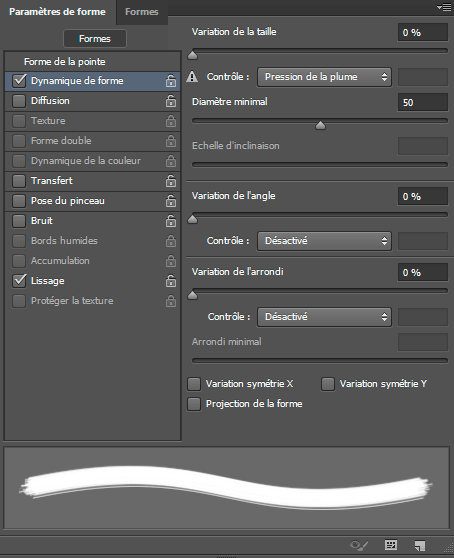The width and height of the screenshot is (454, 558).
Task: Toggle lock icon for Pose du pinceau
Action: click(x=171, y=201)
